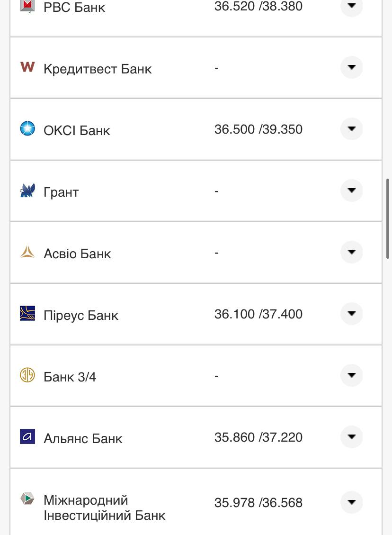
Task: Open Альянс Банк details dropdown arrow
Action: tap(351, 437)
